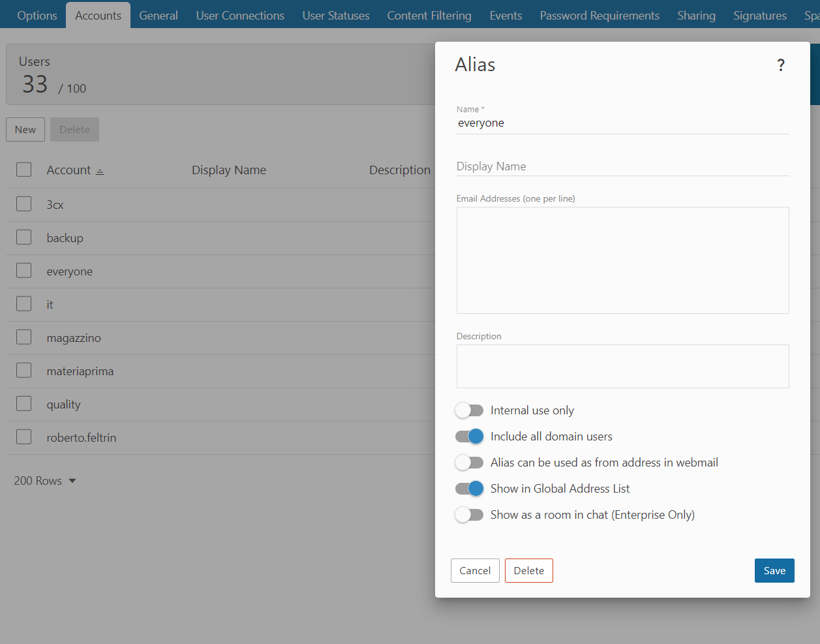Delete the everyone alias

pyautogui.click(x=528, y=570)
